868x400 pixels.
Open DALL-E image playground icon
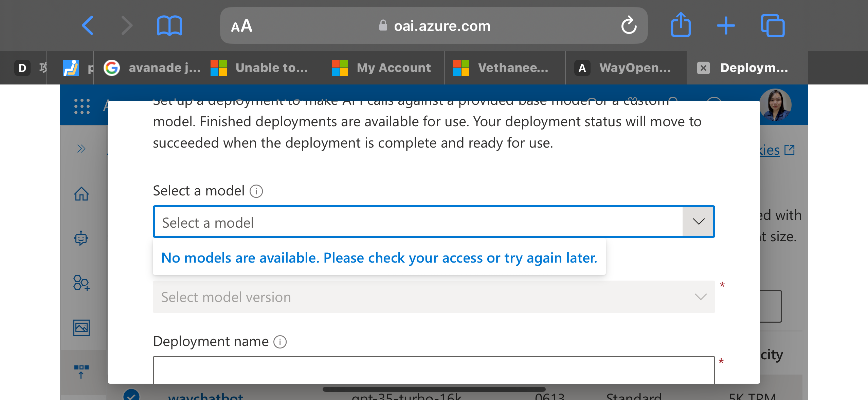point(82,327)
